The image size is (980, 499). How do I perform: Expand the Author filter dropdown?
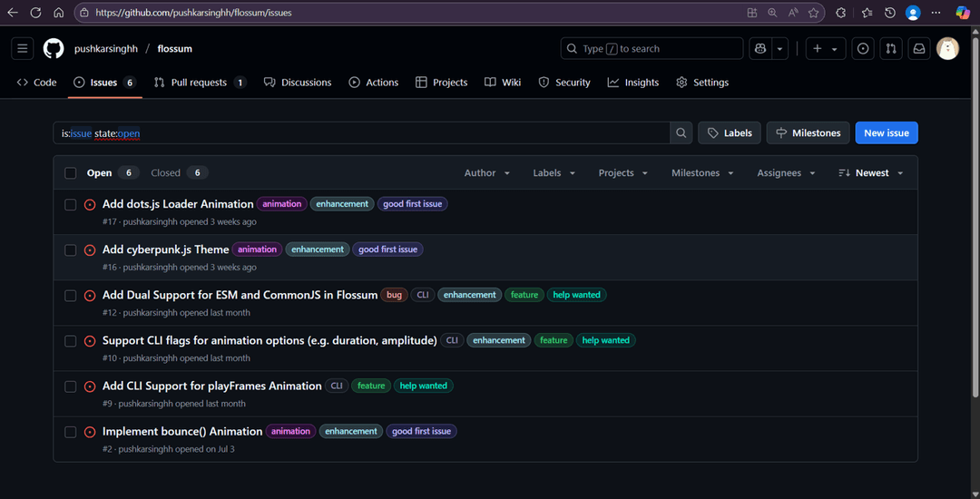[x=487, y=173]
